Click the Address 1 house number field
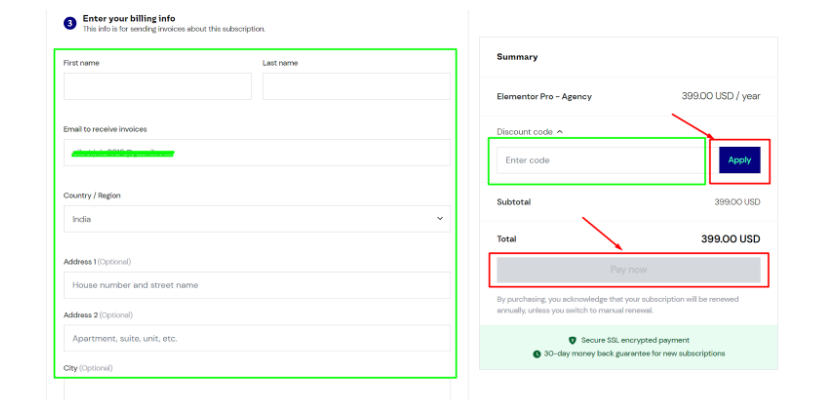The image size is (829, 407). click(x=257, y=285)
